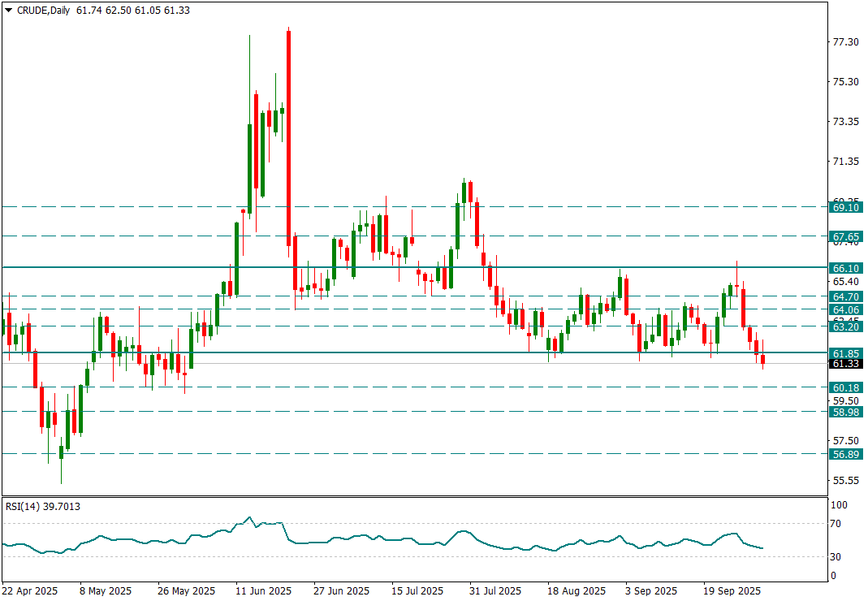Screen dimensions: 868x601
Task: Select the 56.89 price level label
Action: pyautogui.click(x=846, y=454)
